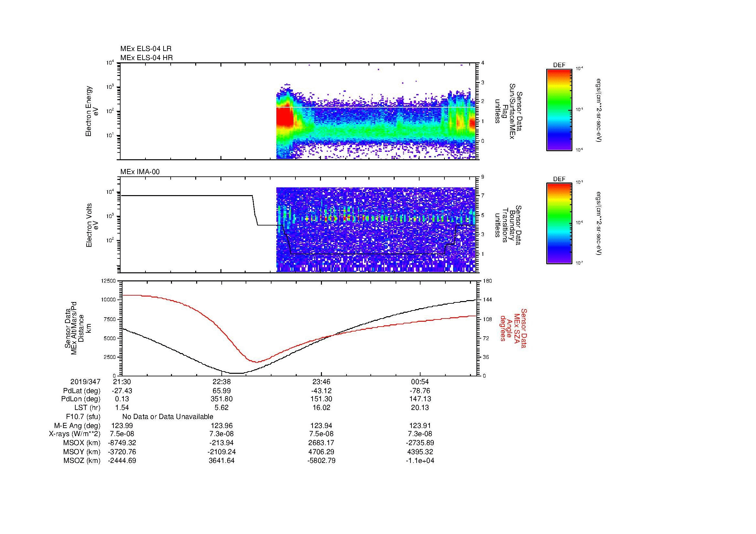This screenshot has height=534, width=756.
Task: Click the 'F10.7 (sfu)' row label
Action: click(83, 417)
